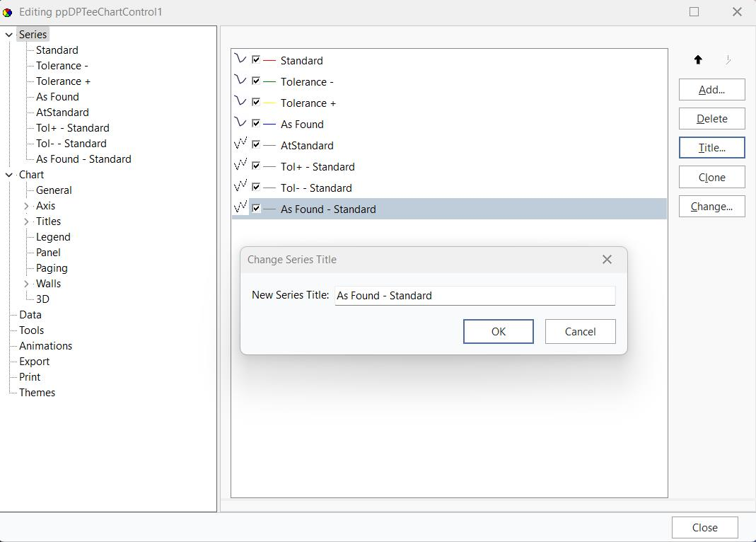Click the New Series Title text field
Screen dimensions: 756x542
click(475, 296)
